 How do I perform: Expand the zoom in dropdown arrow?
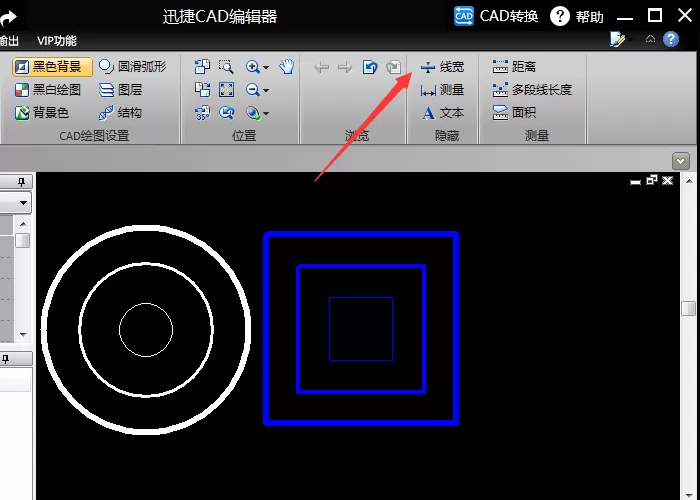click(x=266, y=67)
